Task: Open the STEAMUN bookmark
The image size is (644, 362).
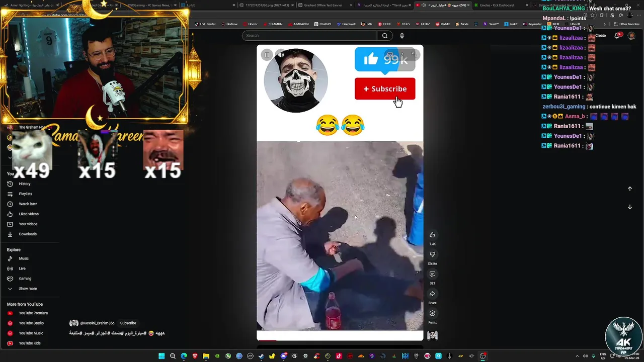Action: 272,24
